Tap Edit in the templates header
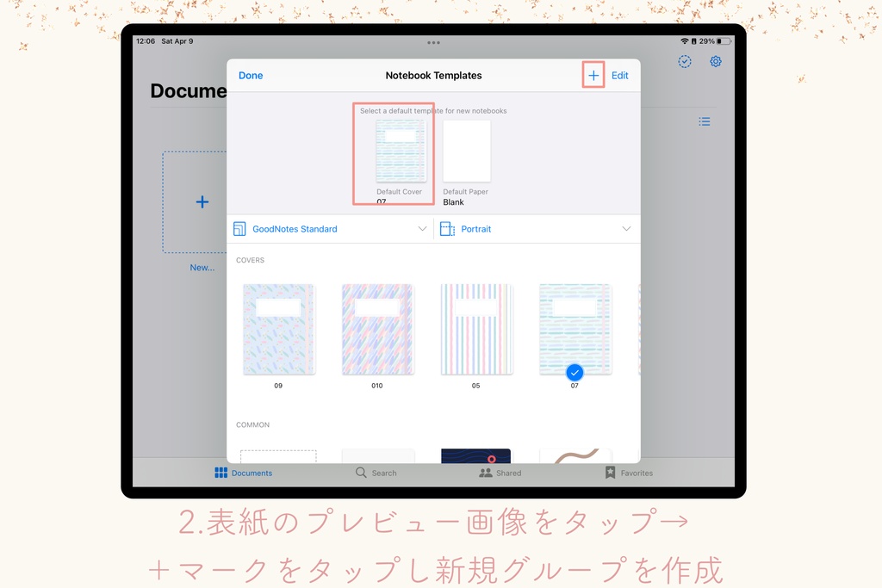The height and width of the screenshot is (588, 882). point(620,75)
